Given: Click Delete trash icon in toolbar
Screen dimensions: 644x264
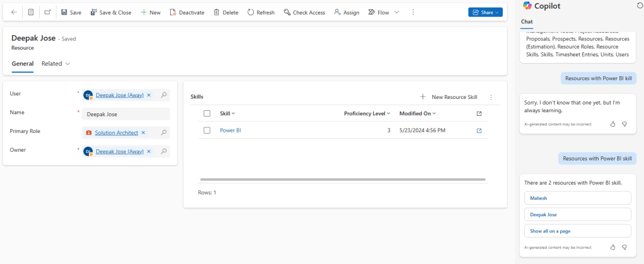Looking at the screenshot, I should [x=217, y=12].
